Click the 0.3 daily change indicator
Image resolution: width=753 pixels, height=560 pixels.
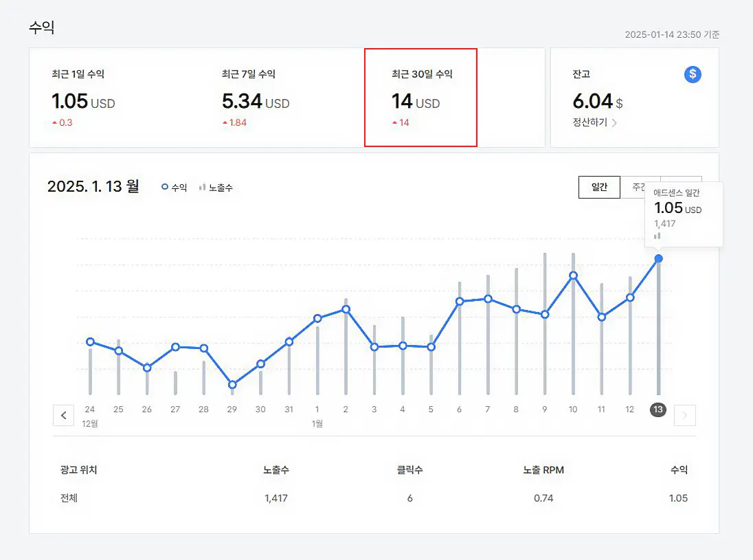pyautogui.click(x=62, y=123)
